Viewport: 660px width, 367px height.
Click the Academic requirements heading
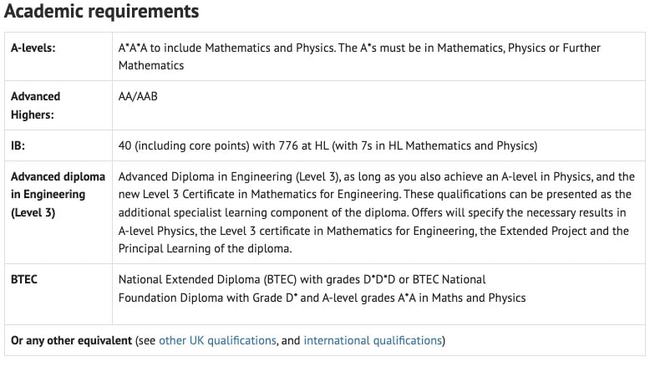[x=101, y=11]
